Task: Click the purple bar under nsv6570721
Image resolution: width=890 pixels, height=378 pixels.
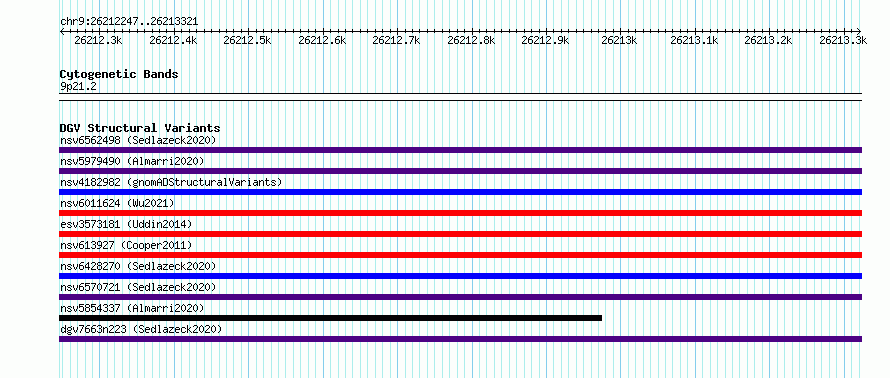Action: (460, 297)
